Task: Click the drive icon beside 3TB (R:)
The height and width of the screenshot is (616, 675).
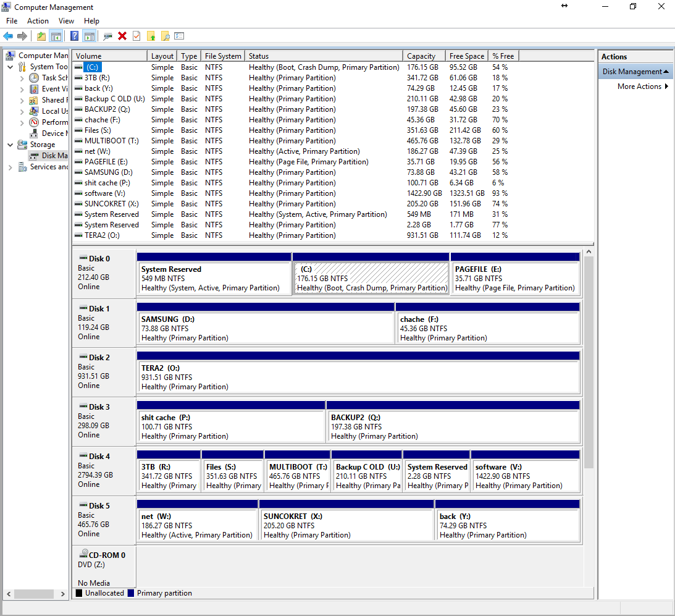Action: 78,78
